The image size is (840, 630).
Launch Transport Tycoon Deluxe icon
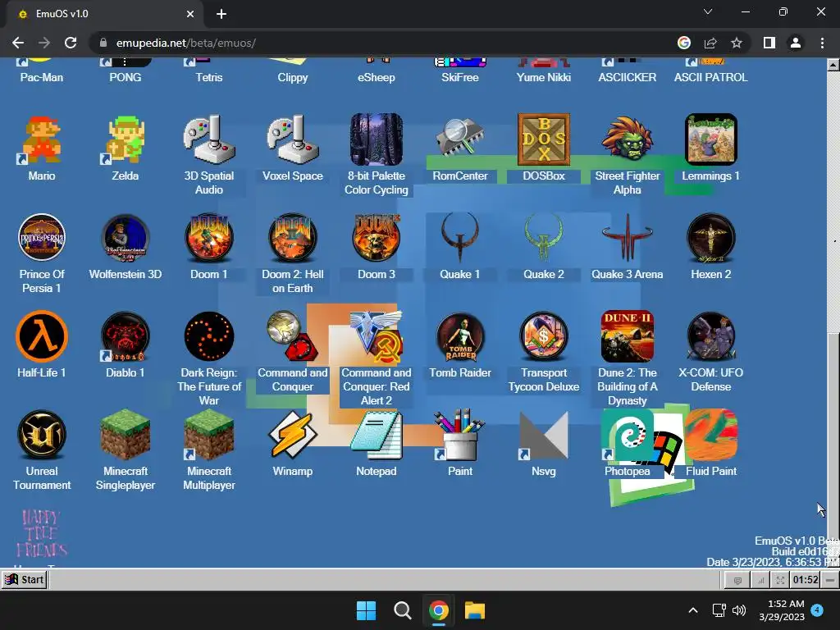pos(544,337)
